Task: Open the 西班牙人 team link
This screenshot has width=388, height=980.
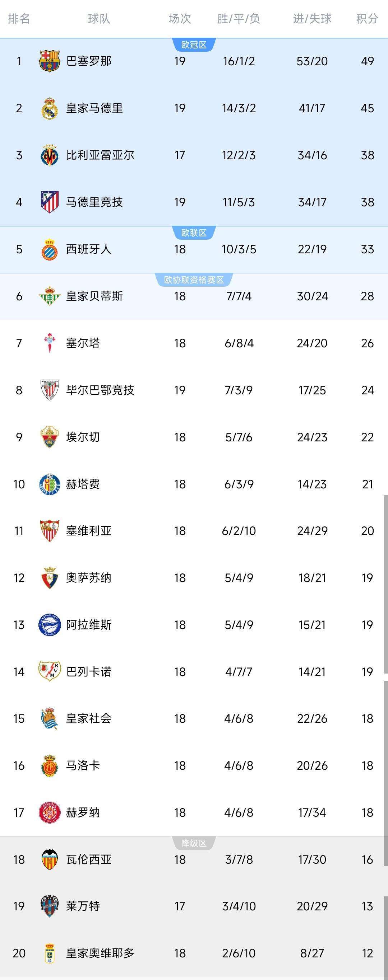Action: pos(88,249)
